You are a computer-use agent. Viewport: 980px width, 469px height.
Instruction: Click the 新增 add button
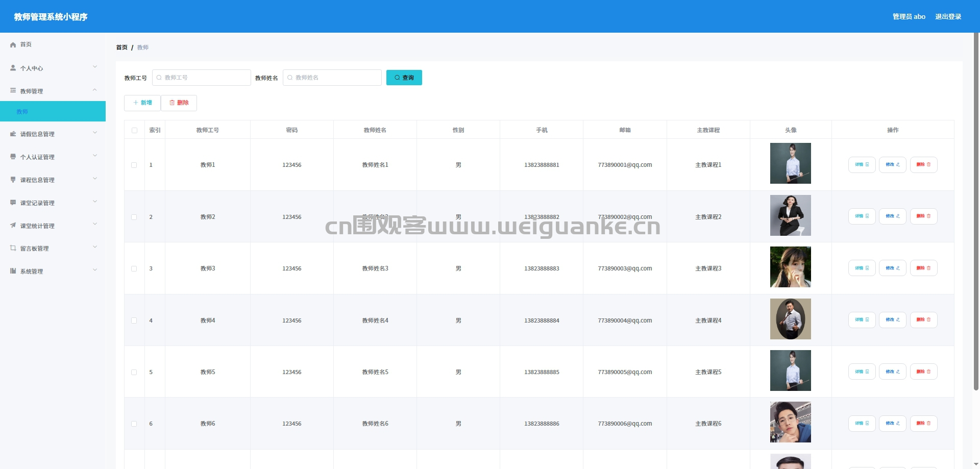[x=142, y=103]
